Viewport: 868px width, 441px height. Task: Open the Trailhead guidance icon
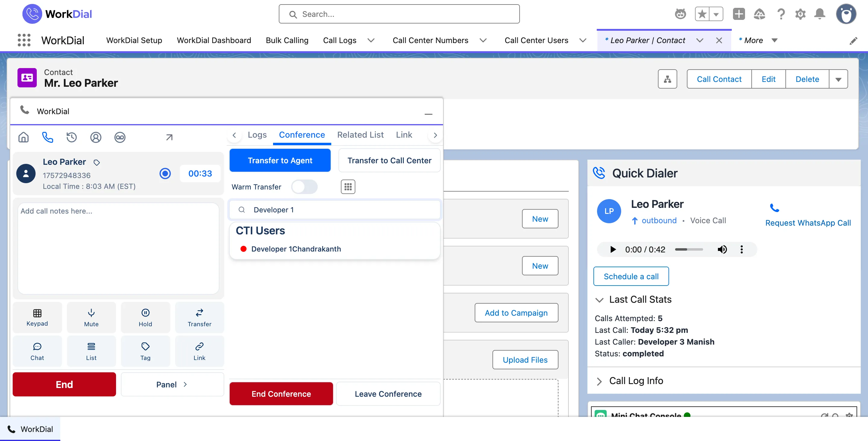[x=759, y=14]
